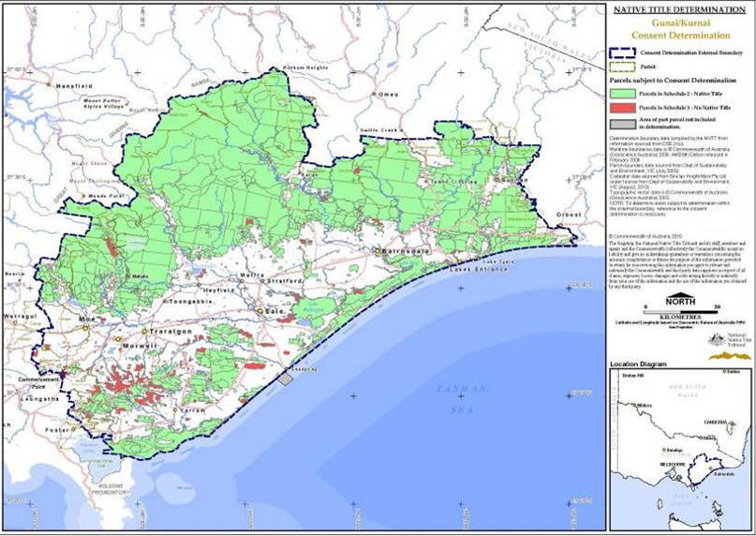Click the 'Hotham Heights' label

[305, 67]
